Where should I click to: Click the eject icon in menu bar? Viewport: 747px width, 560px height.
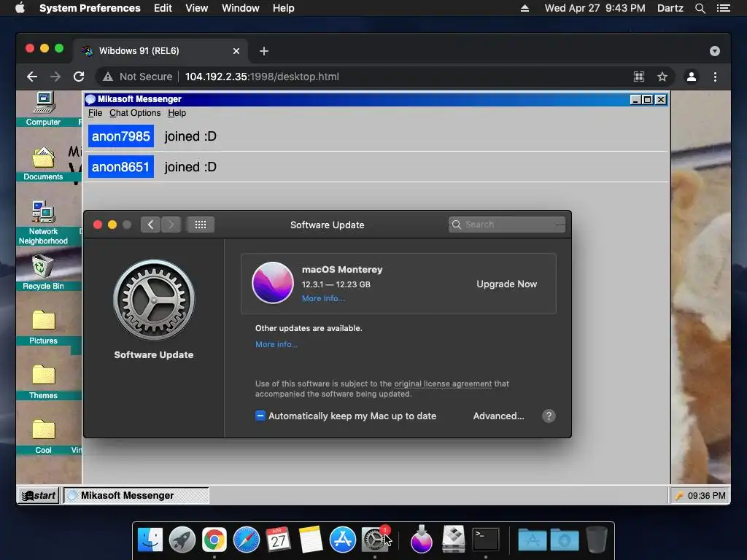525,8
